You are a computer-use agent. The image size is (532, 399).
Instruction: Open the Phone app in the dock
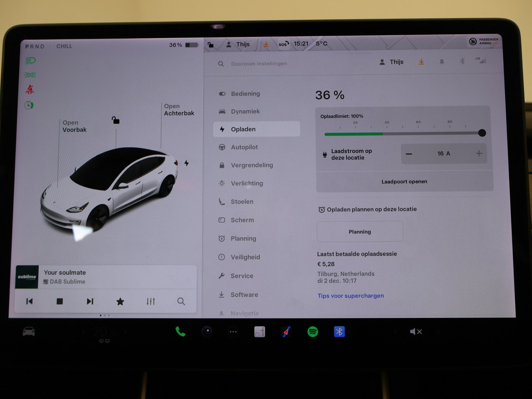[x=180, y=331]
